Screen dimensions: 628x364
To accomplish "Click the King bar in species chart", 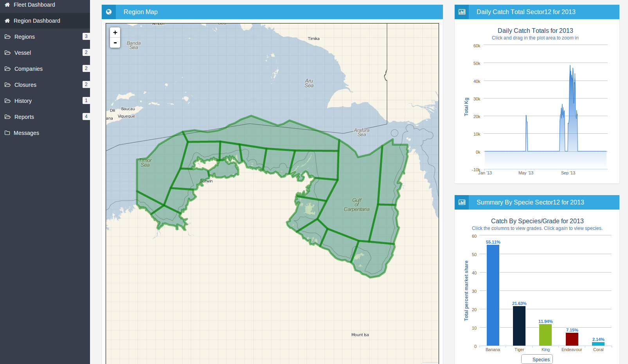I will click(x=545, y=335).
